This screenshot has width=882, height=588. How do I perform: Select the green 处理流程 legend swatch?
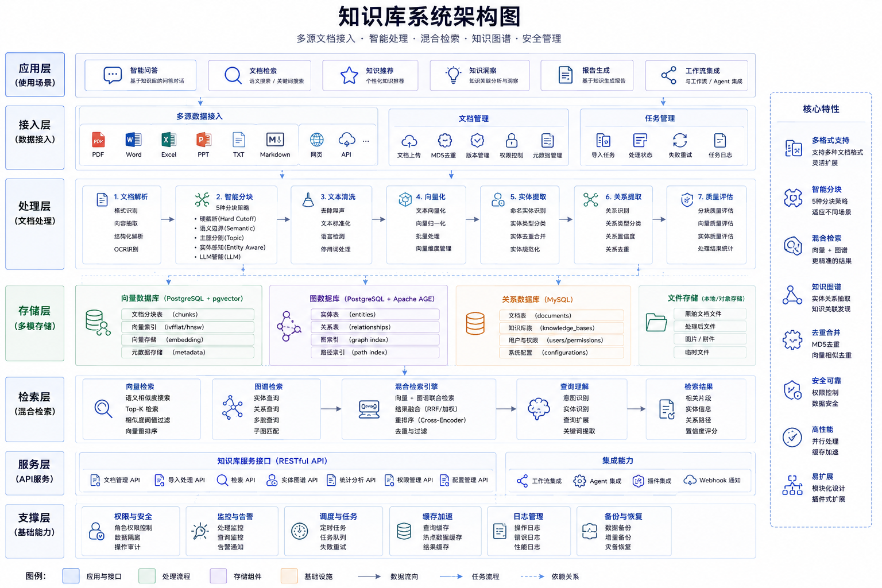point(147,576)
